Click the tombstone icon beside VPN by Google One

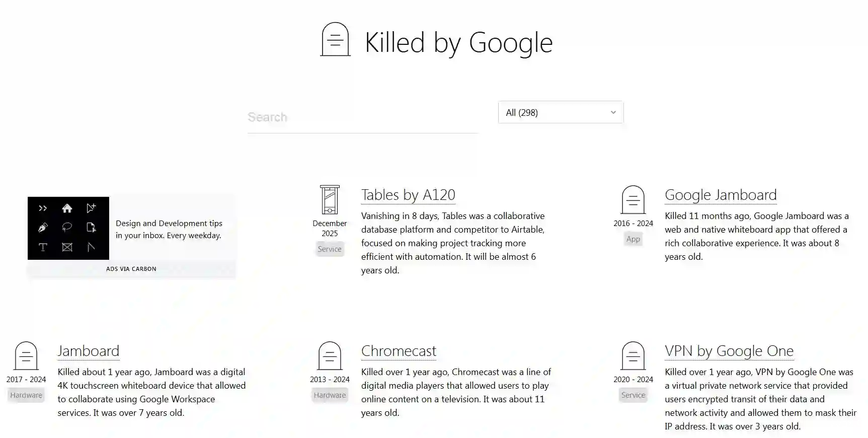point(633,356)
